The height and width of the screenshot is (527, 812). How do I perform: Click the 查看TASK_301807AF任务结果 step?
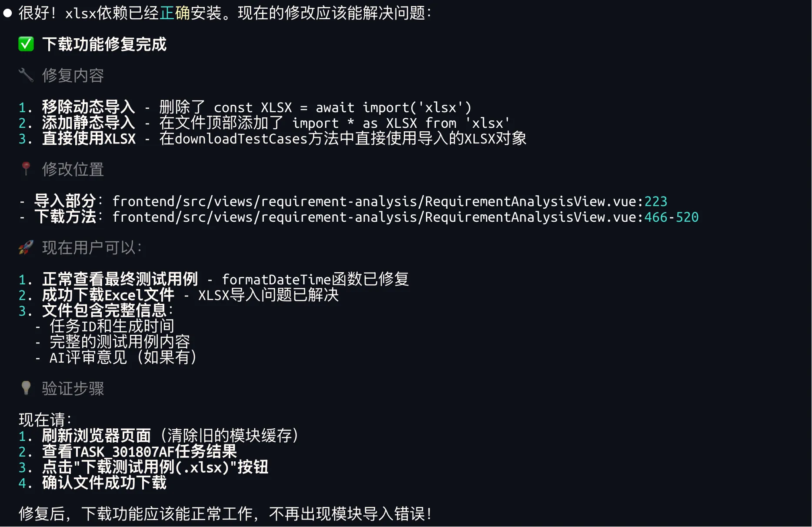[x=139, y=451]
